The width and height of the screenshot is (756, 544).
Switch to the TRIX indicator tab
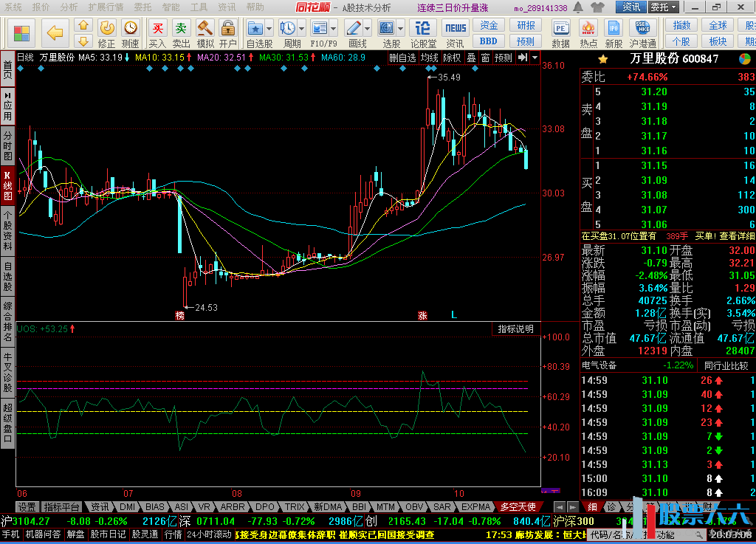tap(295, 507)
